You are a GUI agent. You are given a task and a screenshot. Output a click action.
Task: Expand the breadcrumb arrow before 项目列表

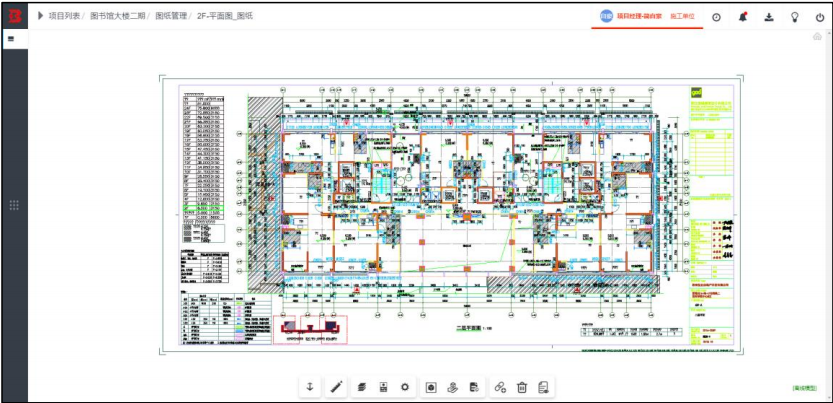click(40, 15)
